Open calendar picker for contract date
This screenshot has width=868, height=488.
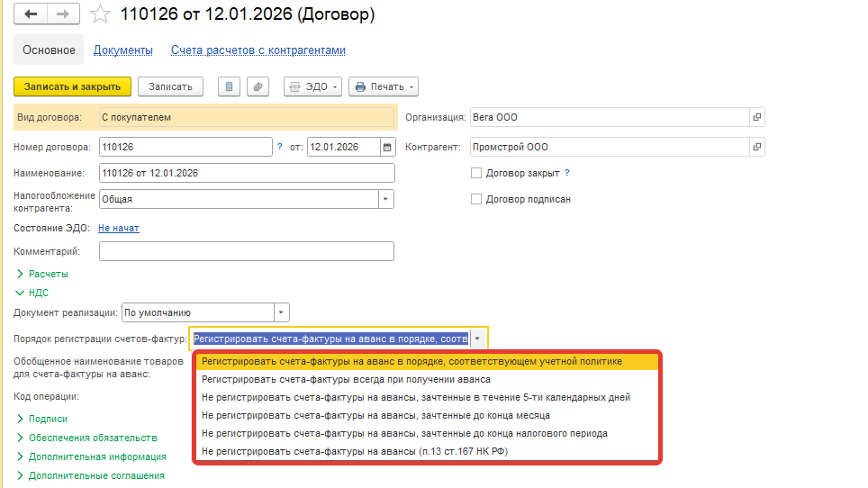[x=387, y=147]
